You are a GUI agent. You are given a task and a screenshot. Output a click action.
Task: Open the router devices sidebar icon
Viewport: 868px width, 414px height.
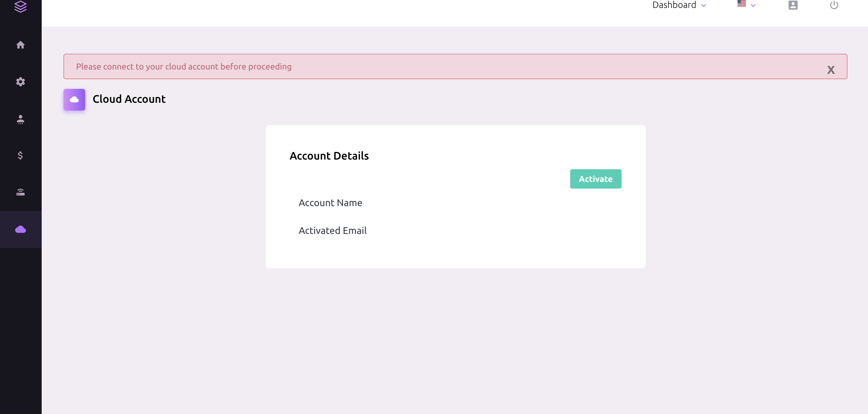pos(21,192)
